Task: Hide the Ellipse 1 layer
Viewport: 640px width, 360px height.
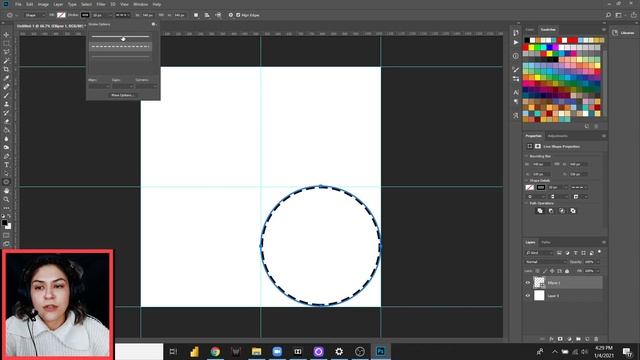Action: (527, 282)
